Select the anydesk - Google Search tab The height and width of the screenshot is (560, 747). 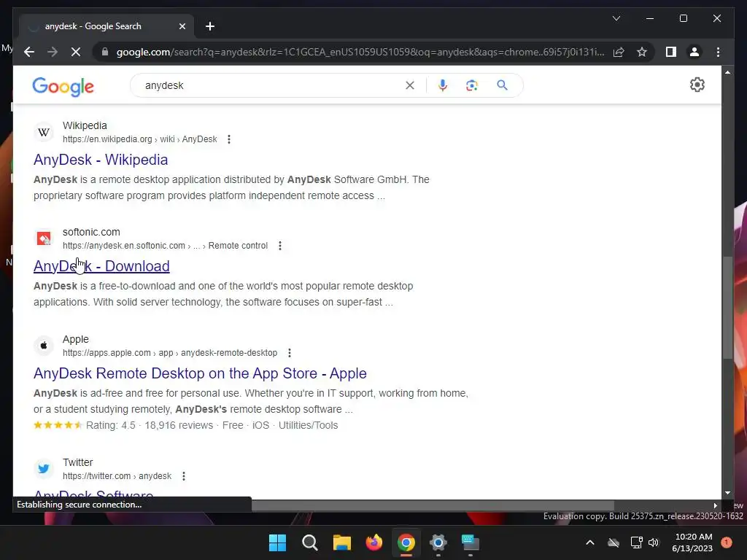point(107,26)
